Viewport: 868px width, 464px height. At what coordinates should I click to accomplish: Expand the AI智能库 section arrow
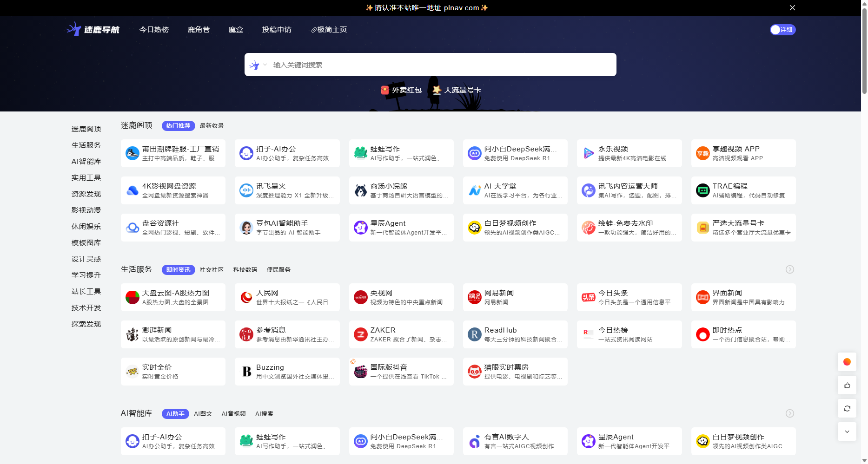click(x=790, y=413)
